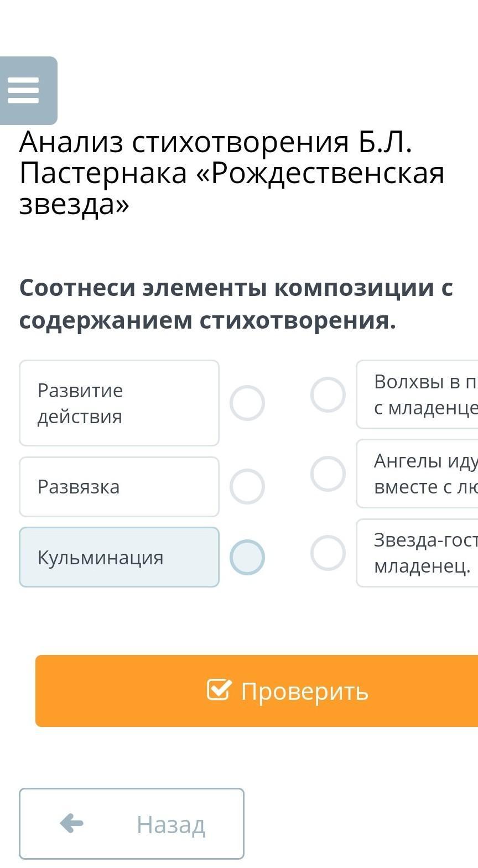Click the Назад label text
The image size is (478, 868).
click(x=171, y=824)
